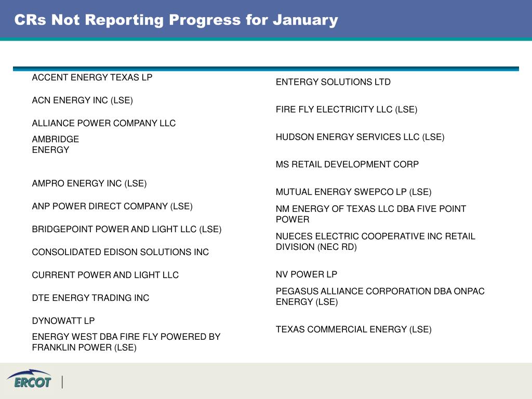The height and width of the screenshot is (399, 532).
Task: Select the slide title 'CRs Not Reporting Progress for January'
Action: coord(176,20)
